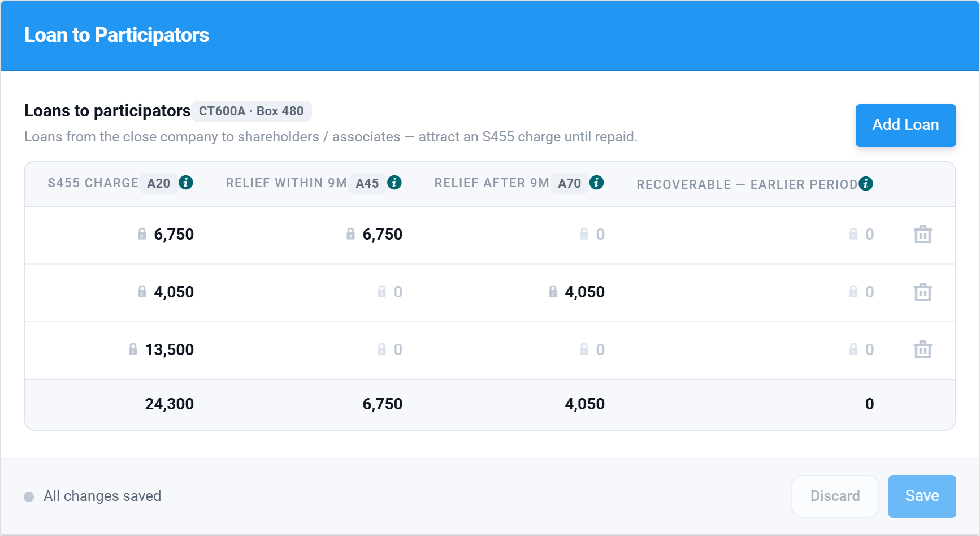This screenshot has height=536, width=980.
Task: Delete the 6,750 loan row
Action: tap(923, 234)
